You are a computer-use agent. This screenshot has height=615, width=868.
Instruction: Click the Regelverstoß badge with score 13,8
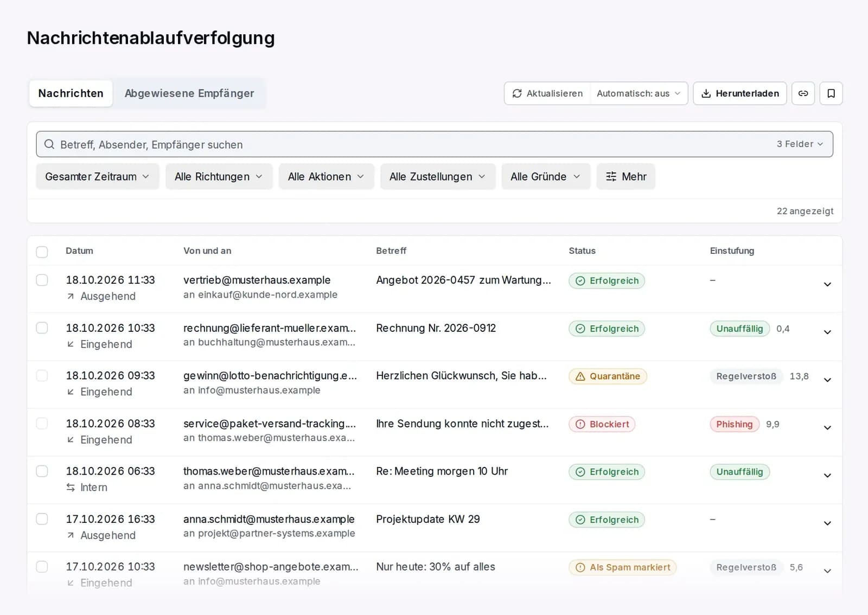tap(746, 376)
